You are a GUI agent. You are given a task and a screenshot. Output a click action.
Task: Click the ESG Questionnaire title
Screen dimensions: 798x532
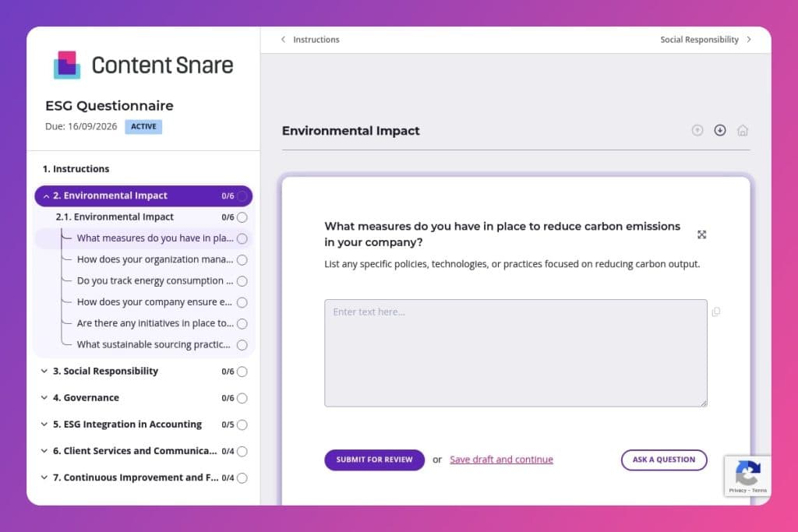click(x=109, y=106)
